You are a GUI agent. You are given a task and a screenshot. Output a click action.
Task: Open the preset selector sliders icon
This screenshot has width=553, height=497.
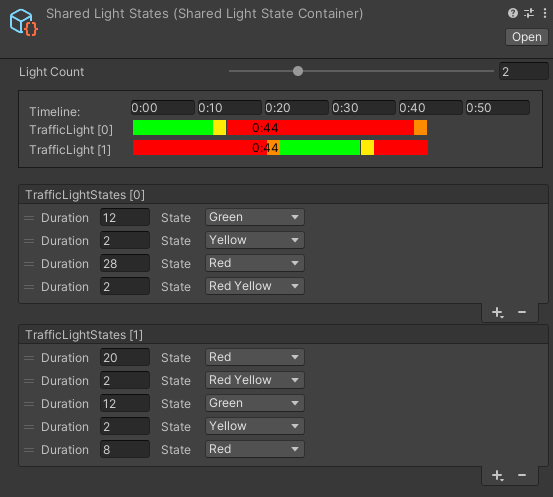coord(529,13)
